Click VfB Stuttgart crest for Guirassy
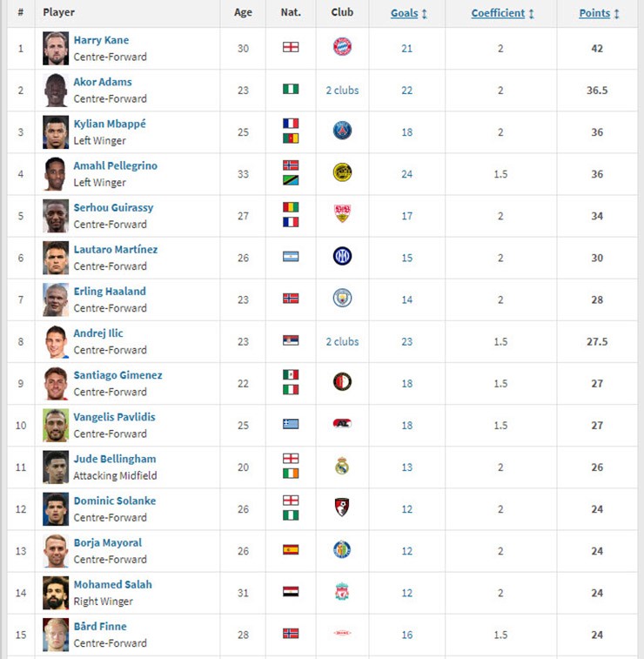Screen dimensions: 644x659 click(342, 215)
